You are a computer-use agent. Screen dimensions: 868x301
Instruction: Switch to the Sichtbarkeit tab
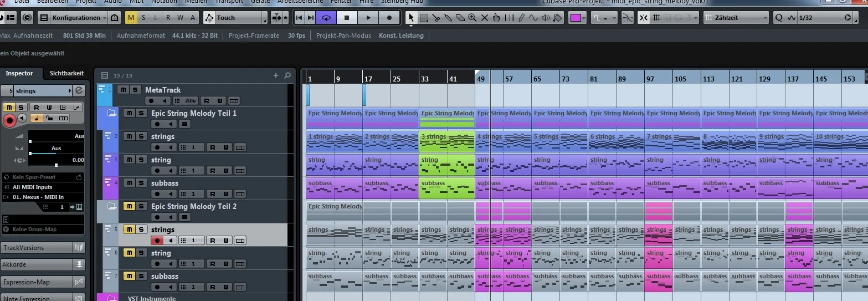pos(66,73)
